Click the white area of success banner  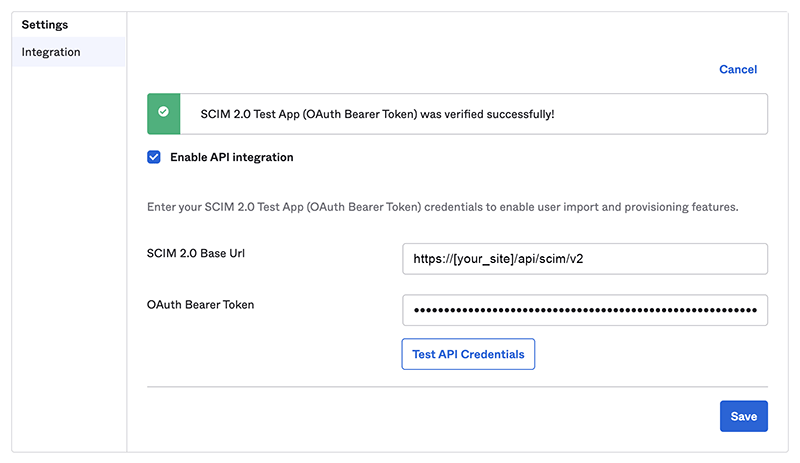(x=660, y=114)
